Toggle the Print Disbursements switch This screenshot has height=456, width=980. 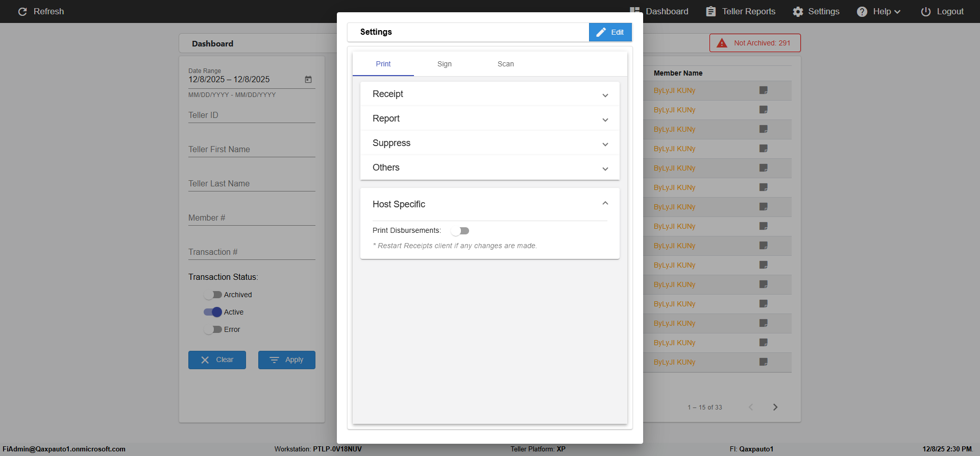460,231
